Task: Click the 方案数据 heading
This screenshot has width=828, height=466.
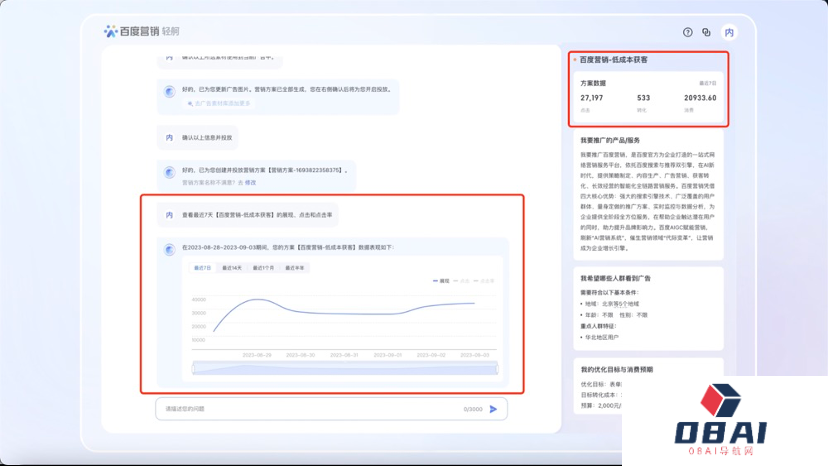Action: (x=593, y=83)
